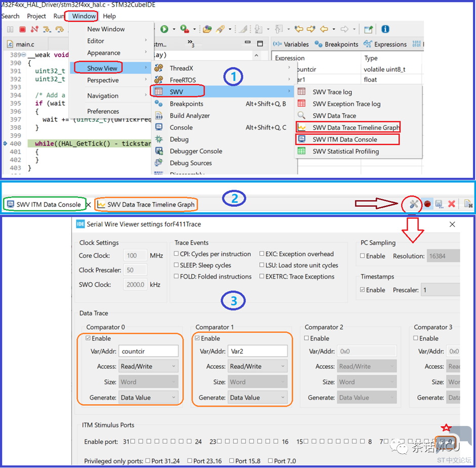Click the Back navigation arrow icon
Screen dimensions: 476x468
[324, 29]
